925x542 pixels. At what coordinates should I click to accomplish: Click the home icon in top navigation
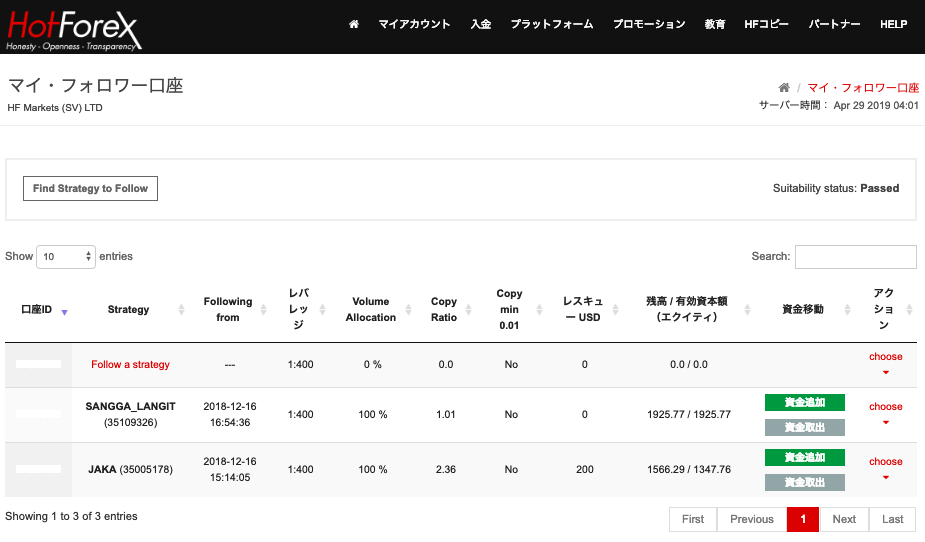353,24
